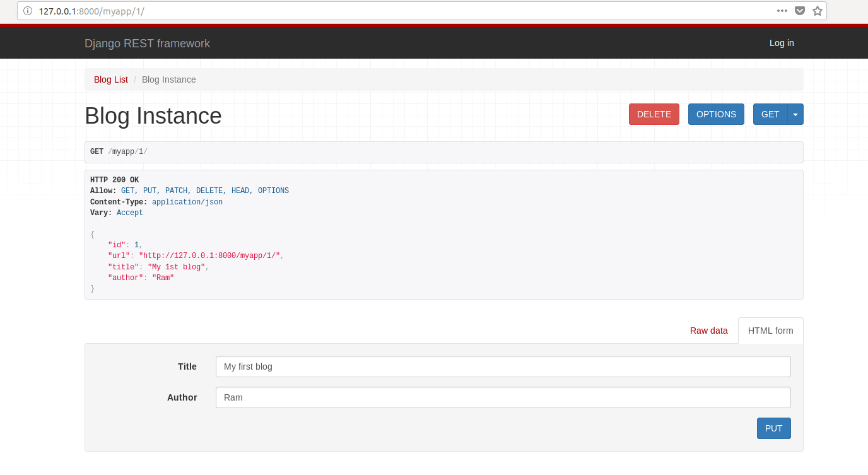Click the red DELETE button
This screenshot has height=475, width=868.
coord(654,114)
